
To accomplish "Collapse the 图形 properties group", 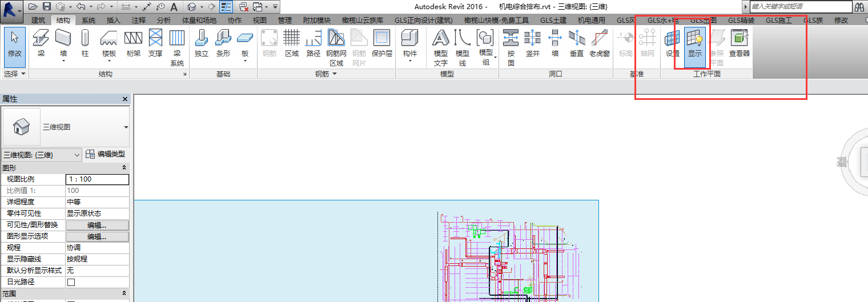I will 124,168.
